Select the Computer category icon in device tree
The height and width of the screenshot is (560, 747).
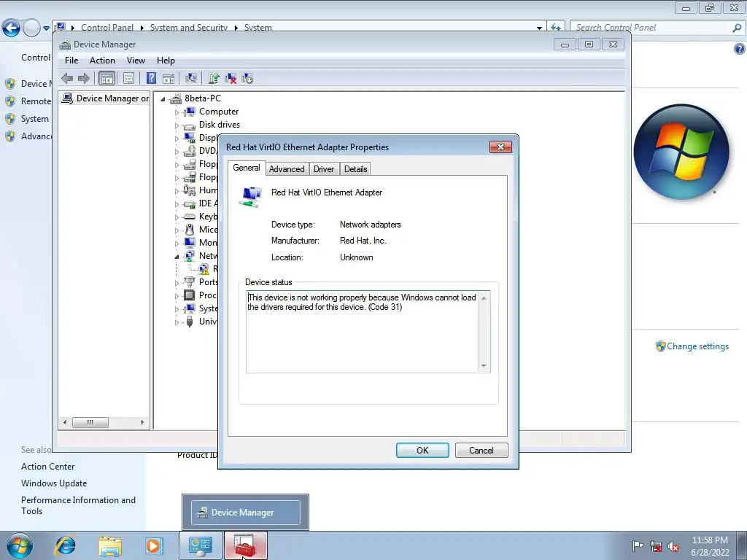[190, 112]
